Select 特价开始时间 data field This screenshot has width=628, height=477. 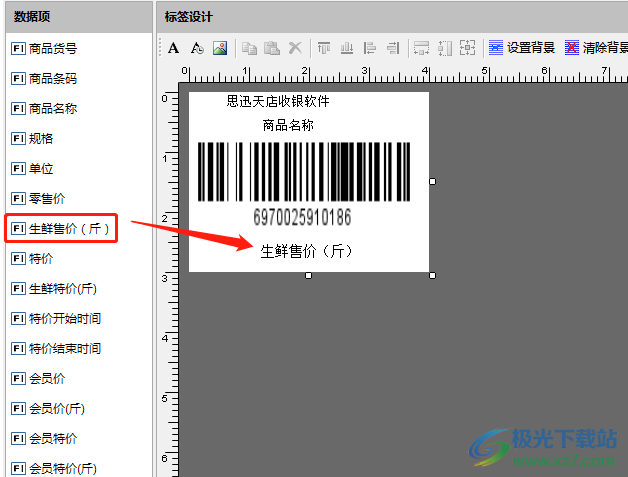pos(56,319)
